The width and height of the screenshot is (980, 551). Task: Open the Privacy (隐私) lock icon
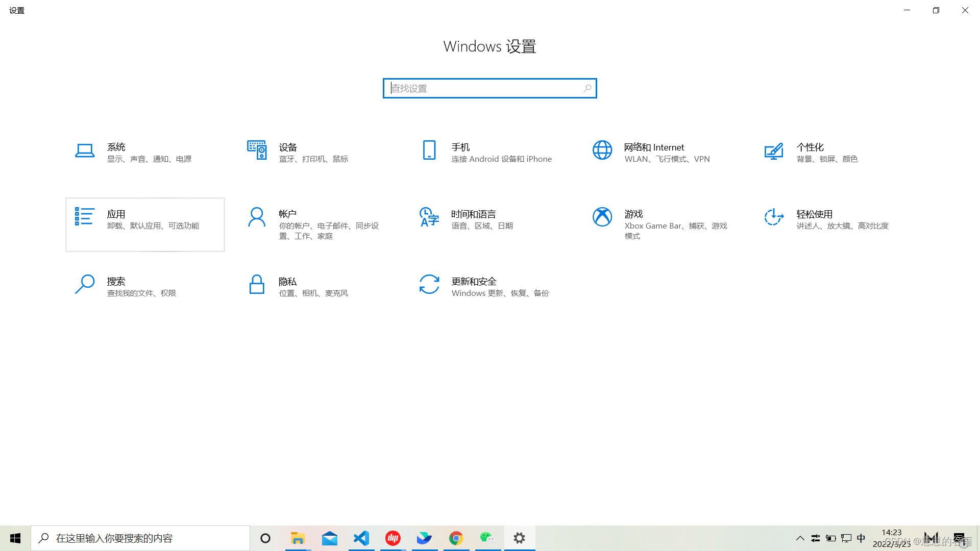(257, 284)
